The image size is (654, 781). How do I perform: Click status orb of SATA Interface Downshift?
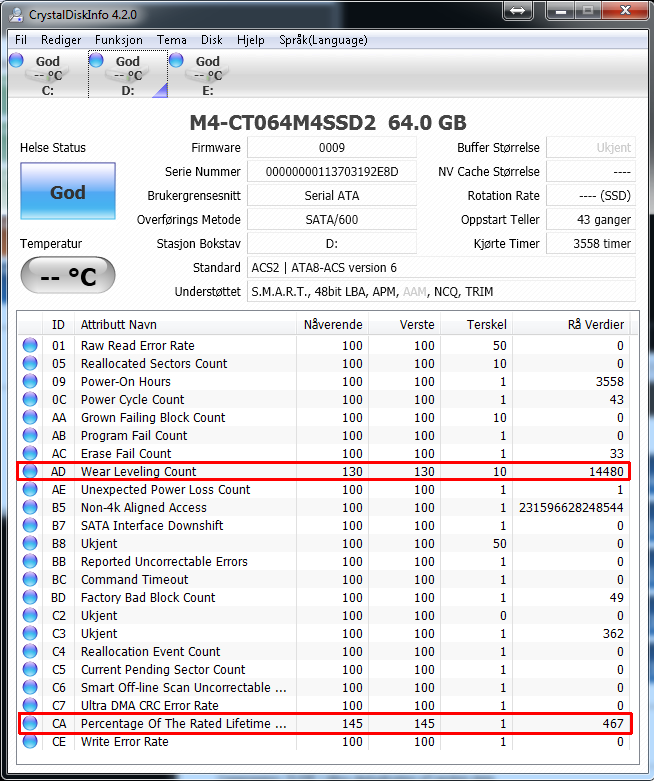30,525
